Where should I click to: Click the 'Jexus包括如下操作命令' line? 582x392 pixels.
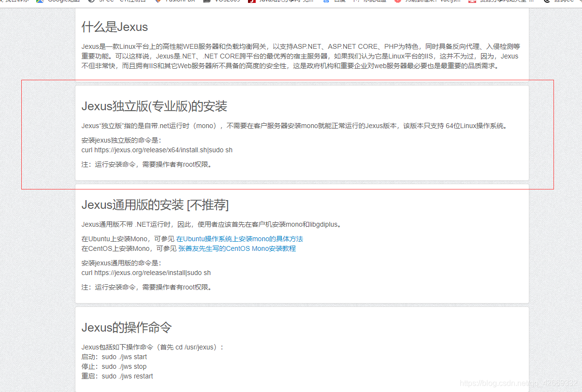point(152,347)
